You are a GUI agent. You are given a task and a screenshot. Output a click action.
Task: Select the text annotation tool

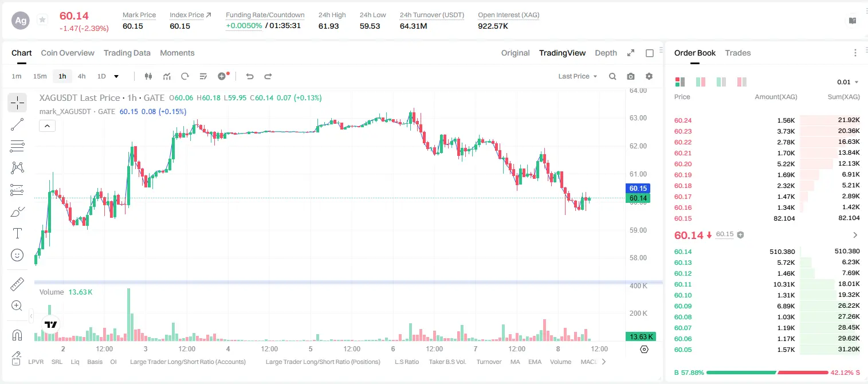(17, 233)
